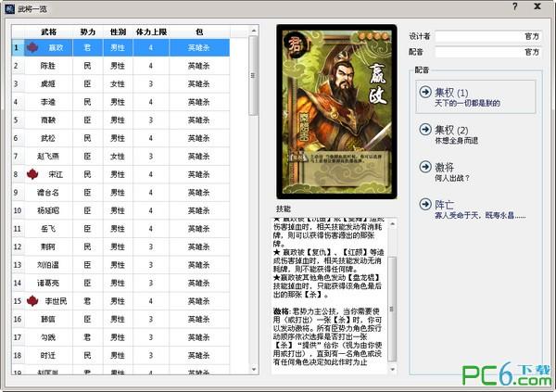
Task: Sort by the 包 column header
Action: pos(199,32)
